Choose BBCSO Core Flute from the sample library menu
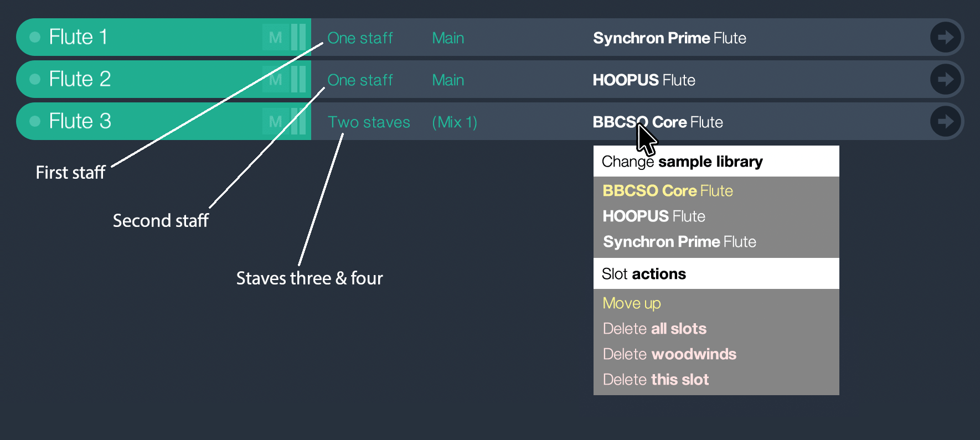Screen dimensions: 980x440 (x=668, y=190)
